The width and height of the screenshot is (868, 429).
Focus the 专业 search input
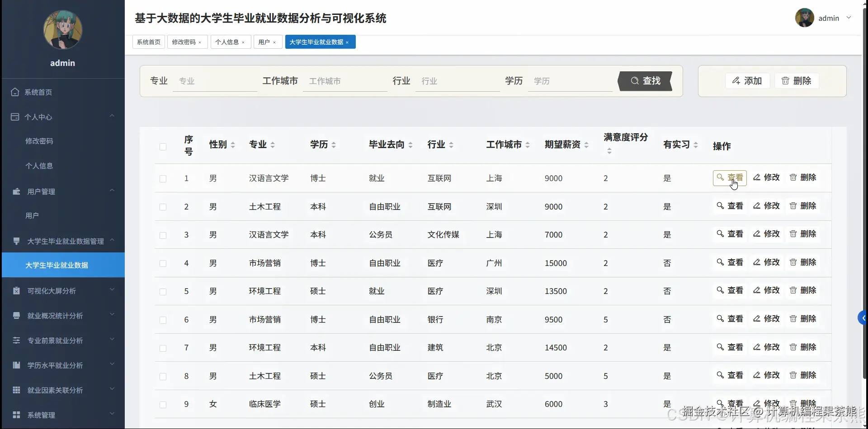[x=215, y=81]
